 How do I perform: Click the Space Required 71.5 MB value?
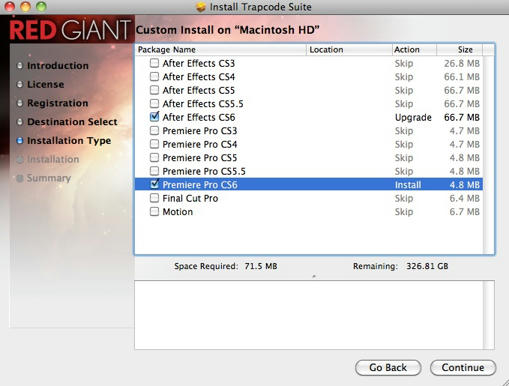coord(261,266)
